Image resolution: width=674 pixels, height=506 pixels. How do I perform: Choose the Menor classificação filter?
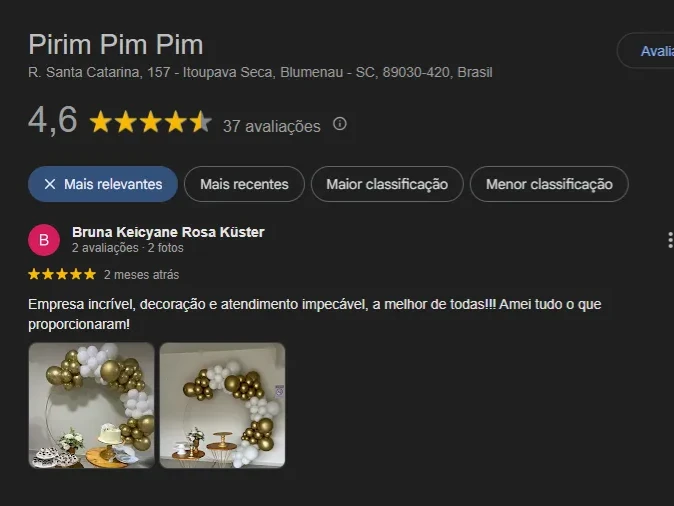[x=549, y=184]
